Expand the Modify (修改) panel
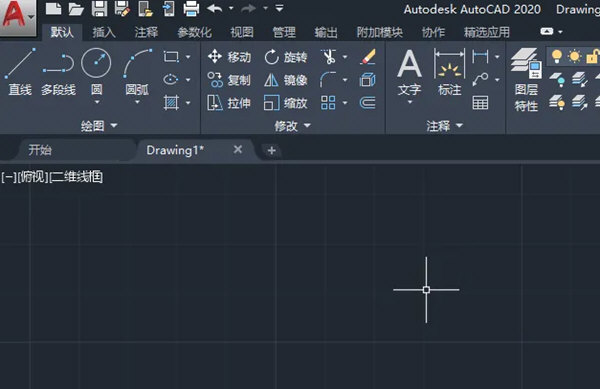The width and height of the screenshot is (600, 389). [x=293, y=125]
